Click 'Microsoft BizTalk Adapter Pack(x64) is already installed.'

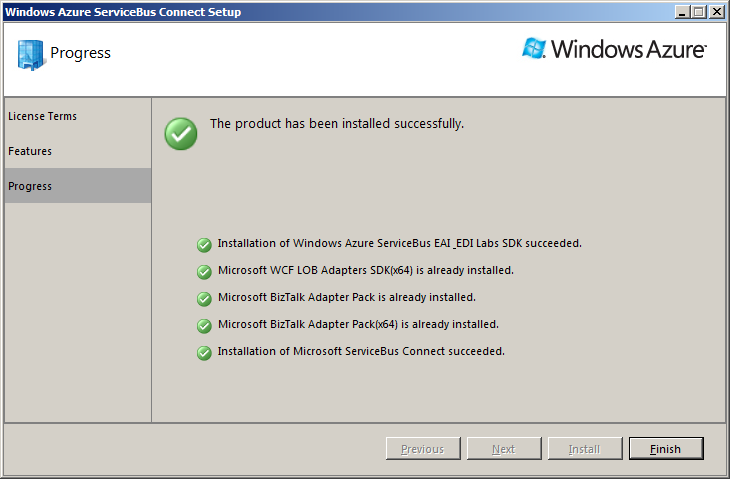358,324
